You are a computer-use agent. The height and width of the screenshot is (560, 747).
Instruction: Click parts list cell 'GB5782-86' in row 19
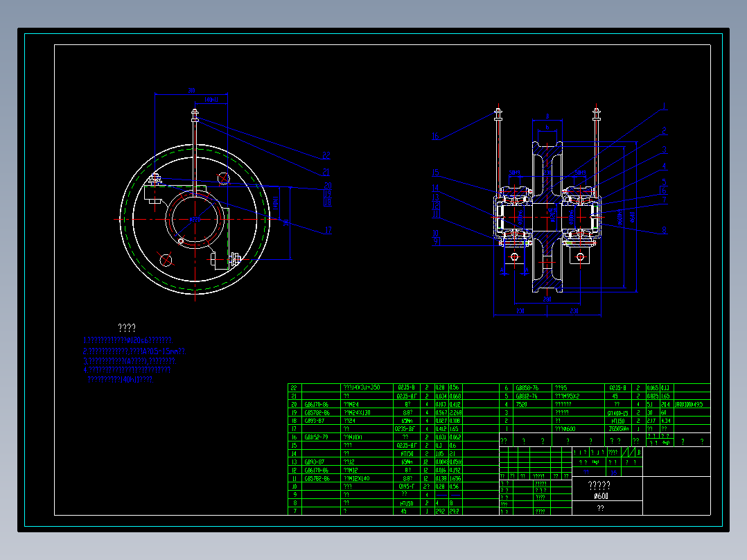tap(317, 413)
